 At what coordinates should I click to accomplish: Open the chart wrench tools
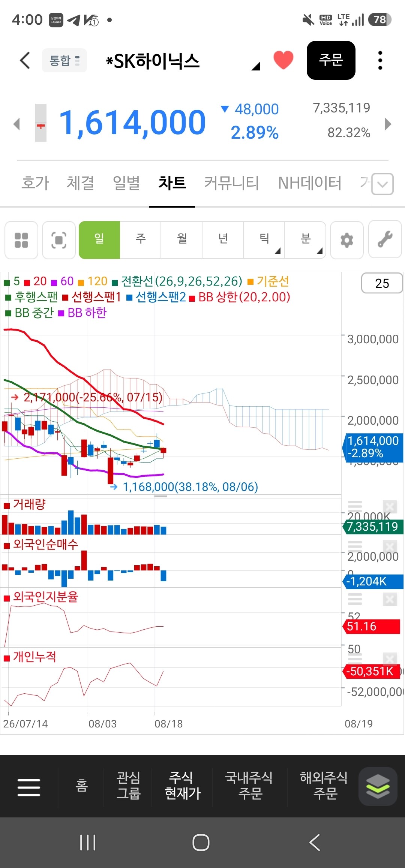coord(385,240)
